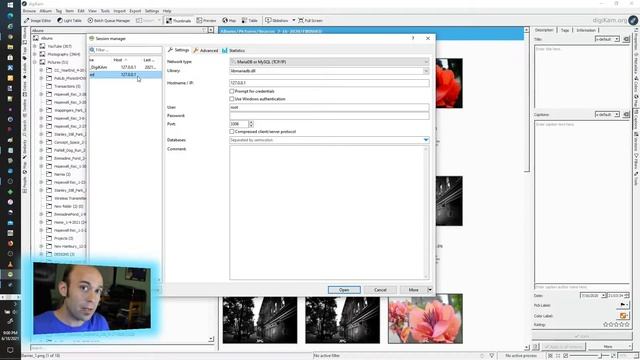Open the Image Editor from toolbar
Screen dimensions: 640x360
click(38, 20)
